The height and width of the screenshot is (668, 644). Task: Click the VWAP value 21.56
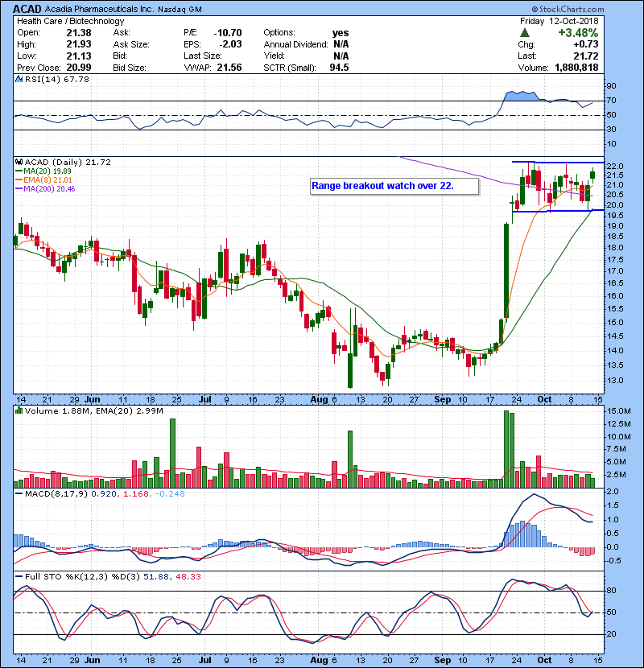coord(229,68)
